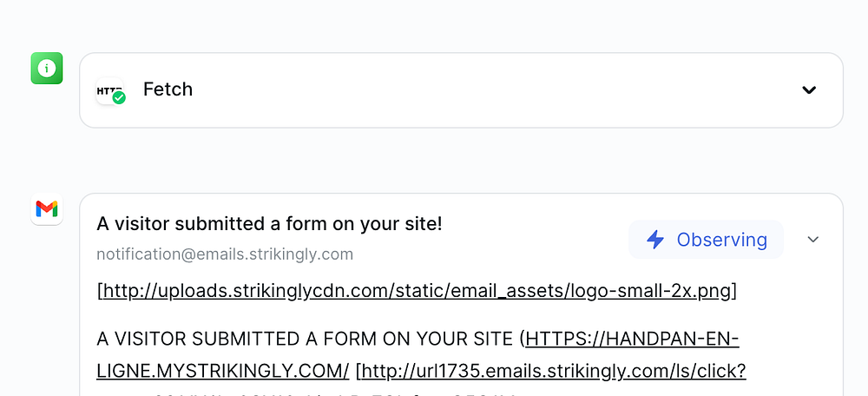Click the email subject 'A visitor submitted a form'
This screenshot has width=868, height=396.
[x=269, y=224]
